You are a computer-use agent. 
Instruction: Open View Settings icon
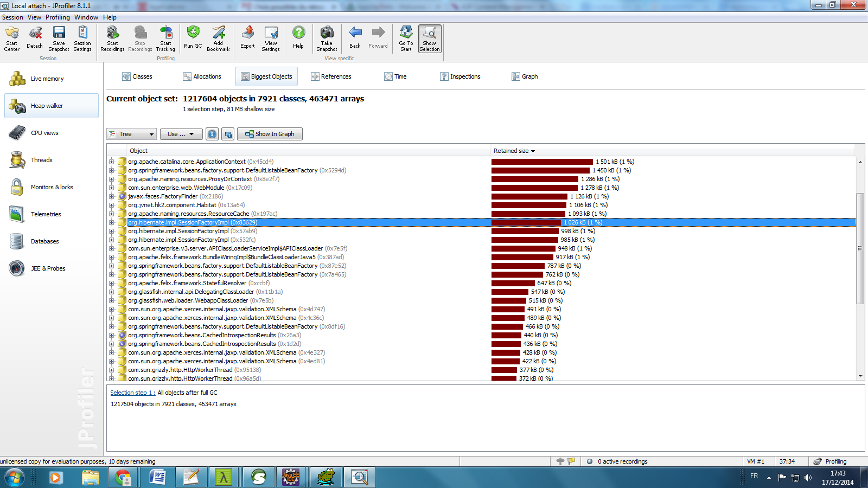(271, 38)
